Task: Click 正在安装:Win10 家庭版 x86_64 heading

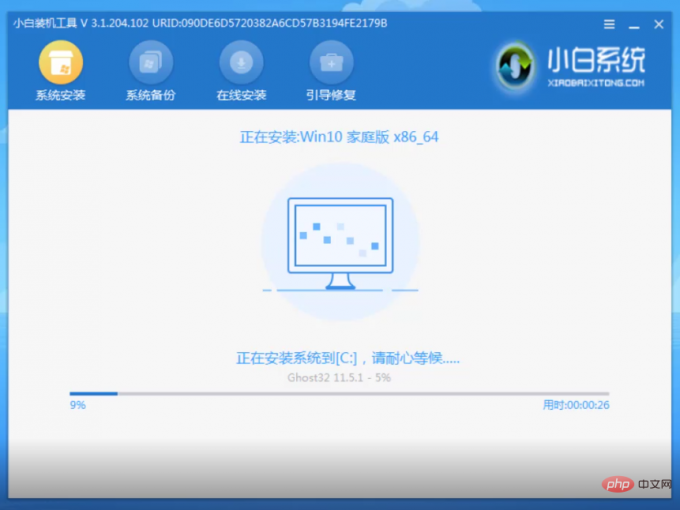Action: (x=339, y=137)
